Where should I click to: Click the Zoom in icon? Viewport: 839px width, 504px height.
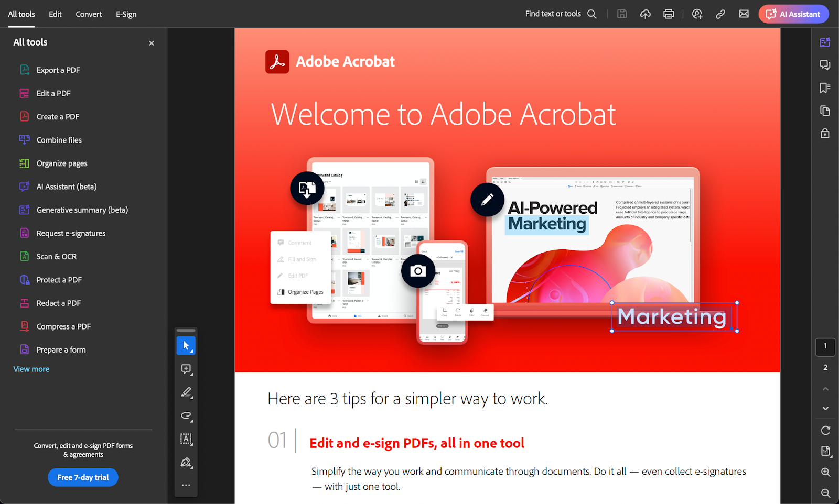(825, 472)
